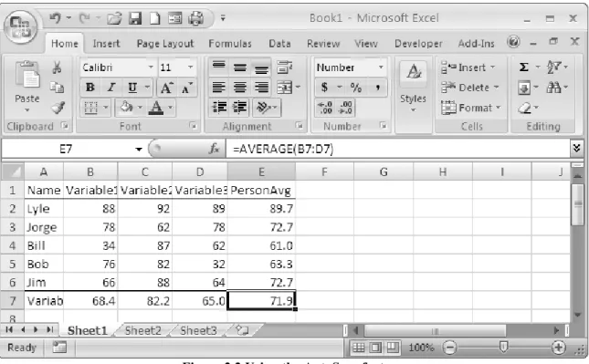Open the Format cells button
The image size is (589, 364).
click(x=470, y=108)
